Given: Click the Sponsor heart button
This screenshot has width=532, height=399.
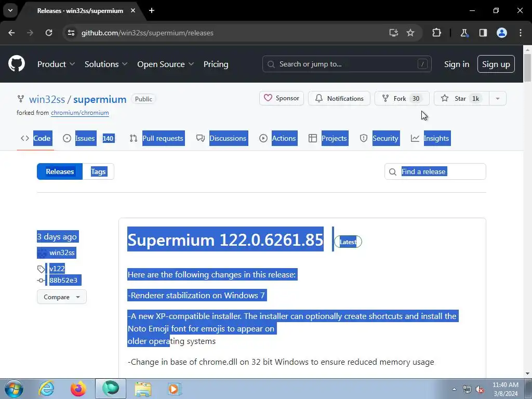Looking at the screenshot, I should (x=282, y=98).
